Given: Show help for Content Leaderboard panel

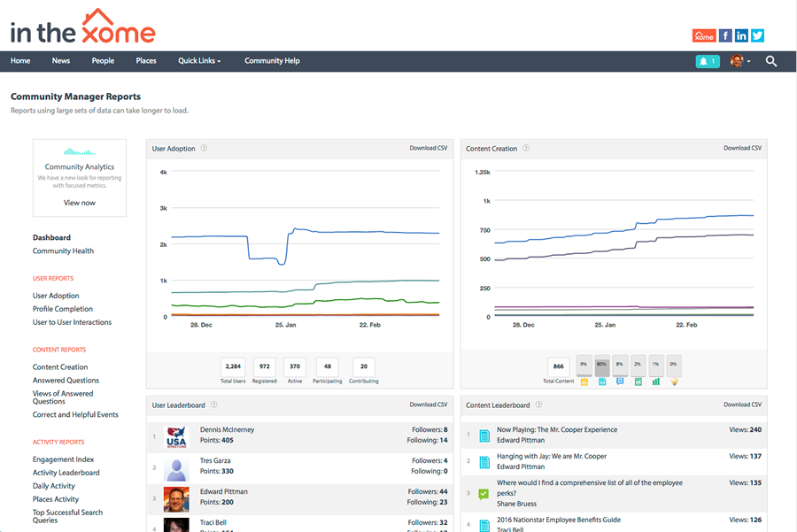Looking at the screenshot, I should coord(538,405).
